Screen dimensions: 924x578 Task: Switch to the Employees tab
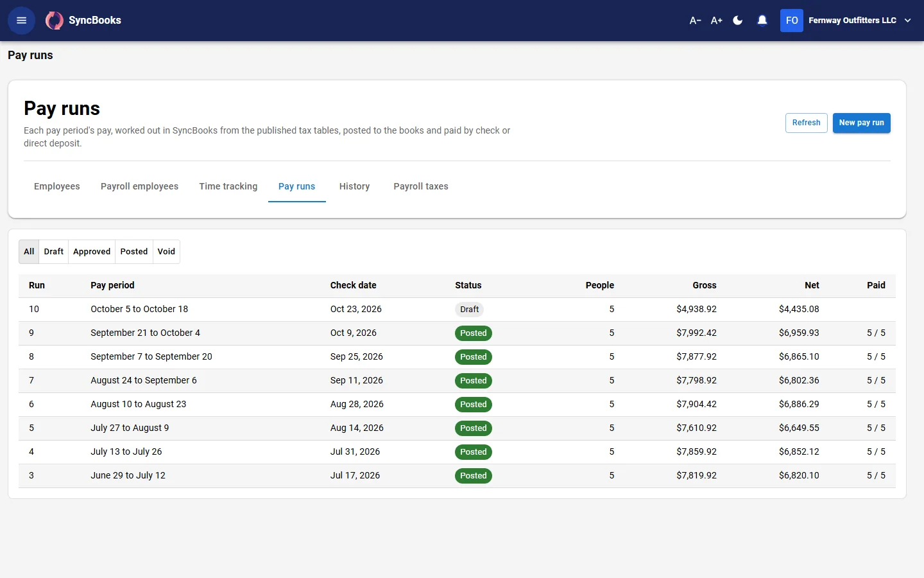(57, 186)
